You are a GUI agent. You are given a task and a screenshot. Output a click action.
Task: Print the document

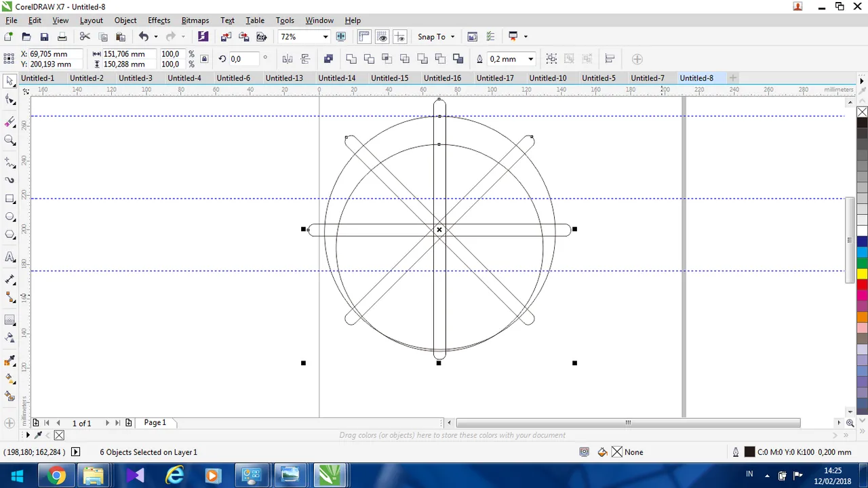[62, 37]
